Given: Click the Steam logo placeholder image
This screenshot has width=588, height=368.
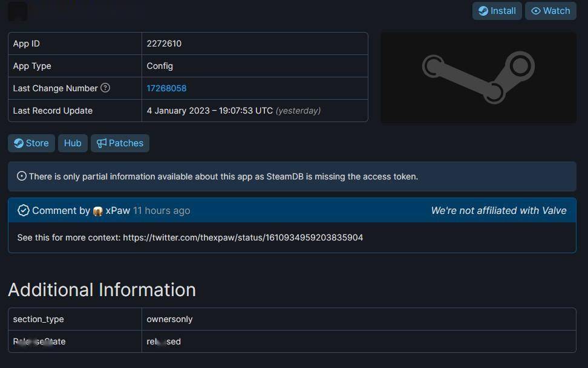Looking at the screenshot, I should click(479, 77).
